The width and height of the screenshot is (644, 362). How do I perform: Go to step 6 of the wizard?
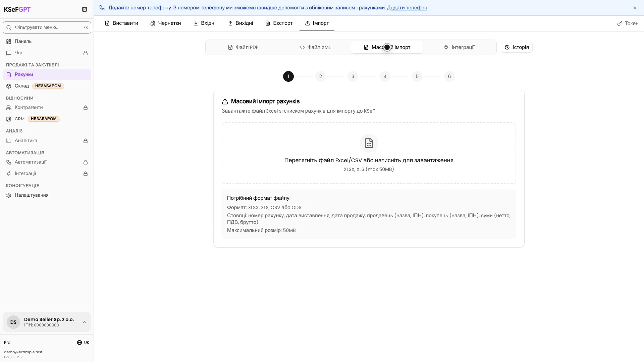tap(449, 76)
